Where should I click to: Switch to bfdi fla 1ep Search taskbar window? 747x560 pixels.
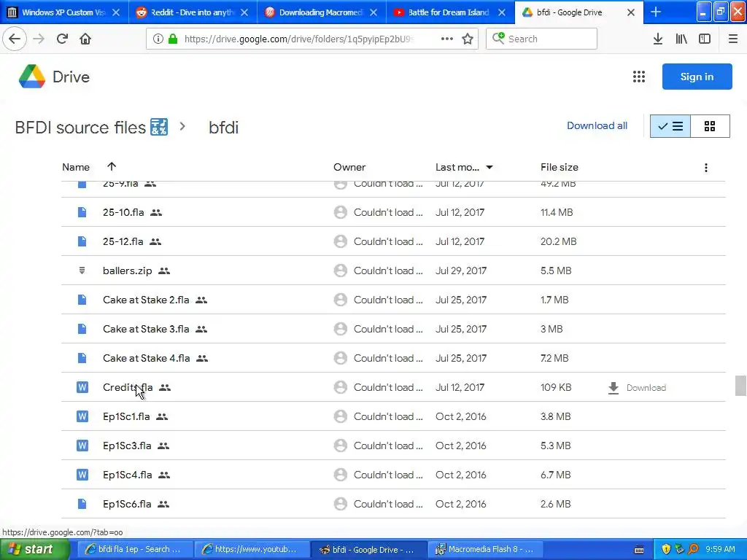point(136,549)
